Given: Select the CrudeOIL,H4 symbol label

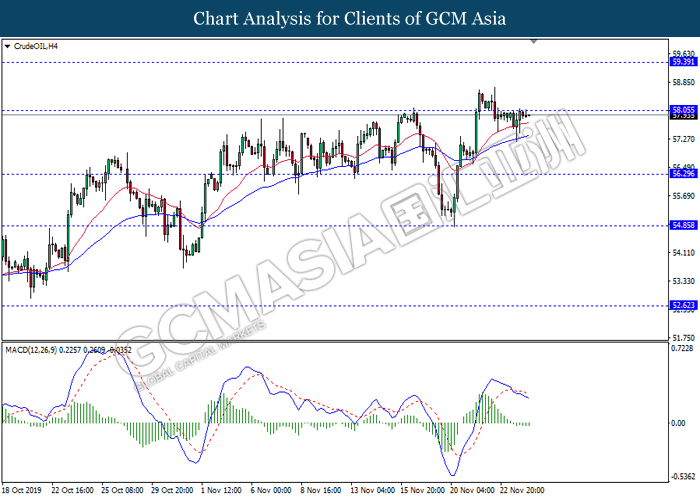Looking at the screenshot, I should click(x=37, y=46).
